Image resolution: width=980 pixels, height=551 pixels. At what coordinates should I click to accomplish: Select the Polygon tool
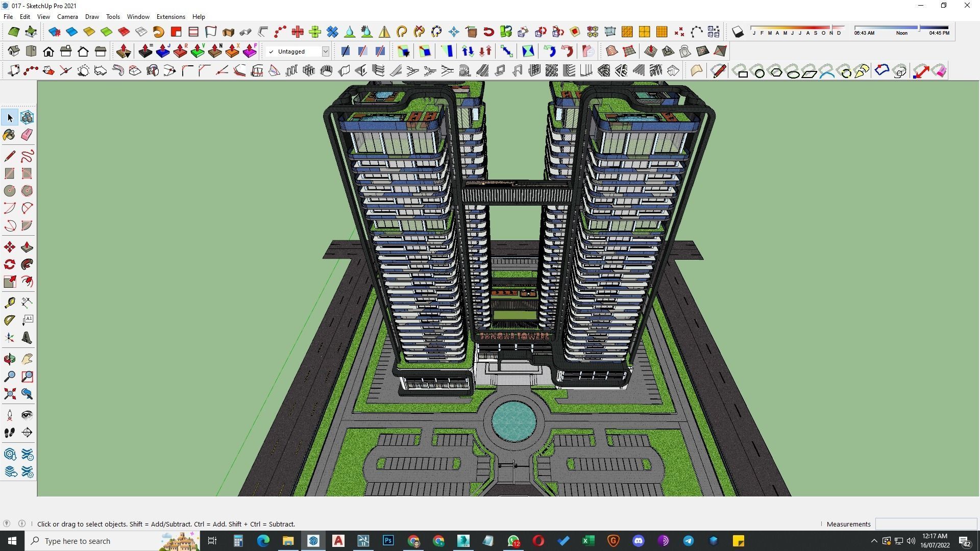pos(27,191)
